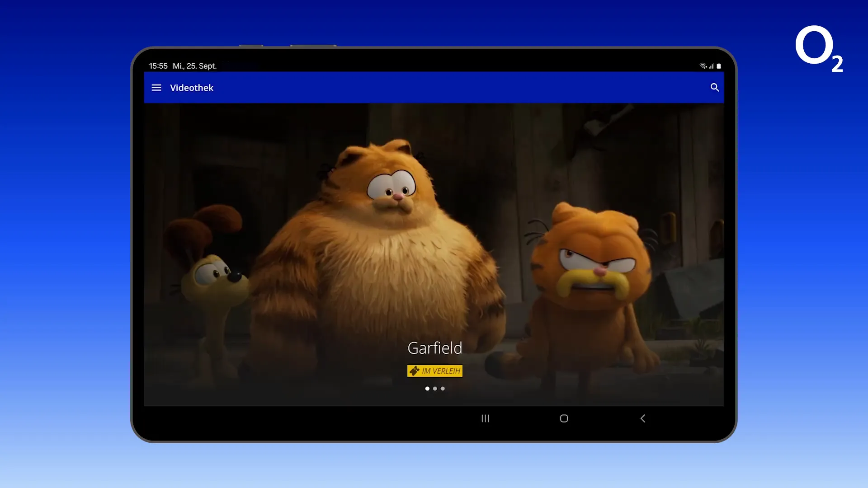Viewport: 868px width, 488px height.
Task: Tap the mobile signal strength icon
Action: (712, 66)
